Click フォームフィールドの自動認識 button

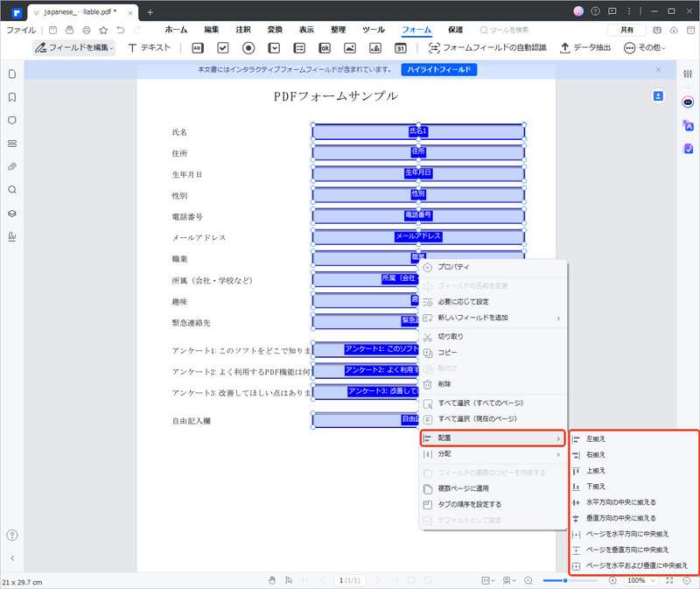click(x=487, y=47)
